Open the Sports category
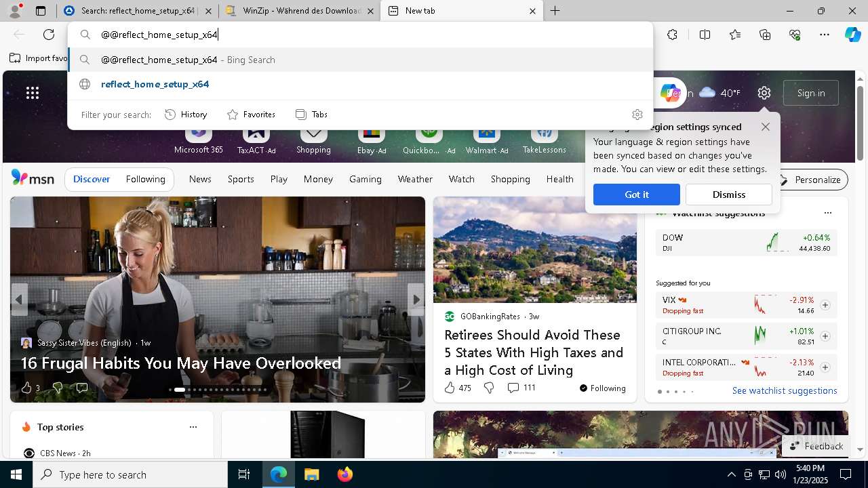Screen dimensions: 868x488 tap(241, 180)
